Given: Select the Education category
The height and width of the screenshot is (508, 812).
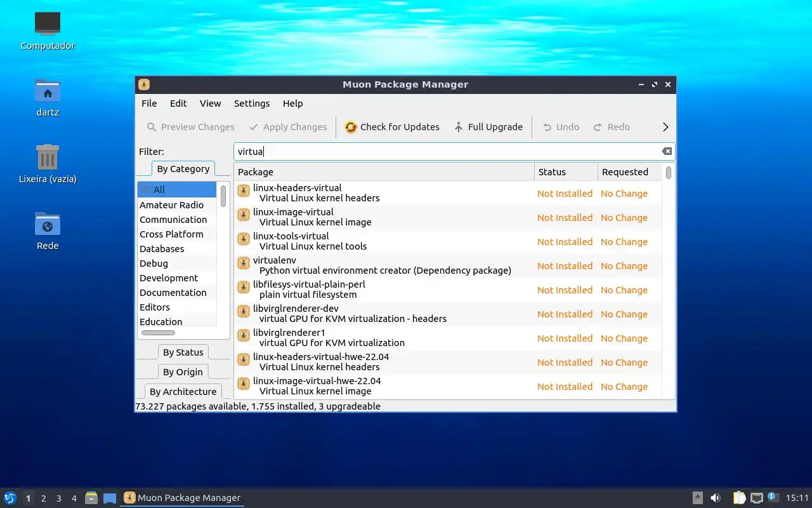Looking at the screenshot, I should coord(177,322).
